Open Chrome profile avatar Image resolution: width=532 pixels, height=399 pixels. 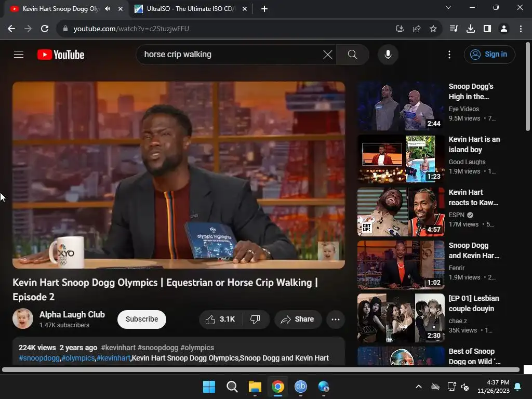pos(504,29)
